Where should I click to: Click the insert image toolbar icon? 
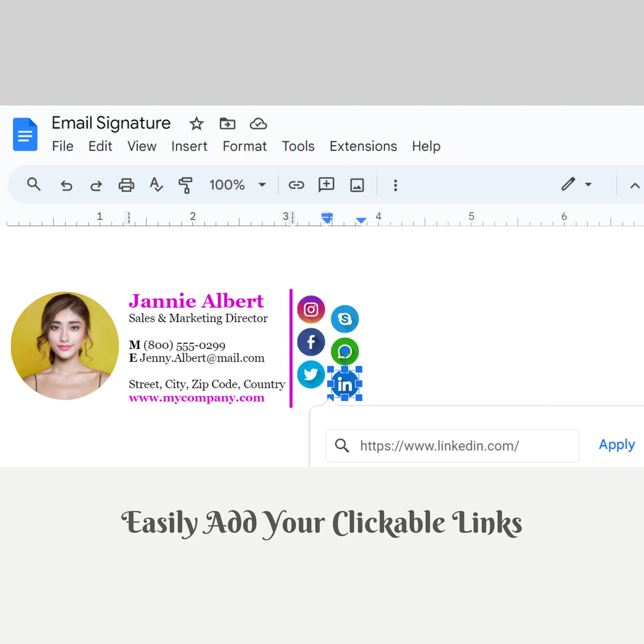click(357, 185)
